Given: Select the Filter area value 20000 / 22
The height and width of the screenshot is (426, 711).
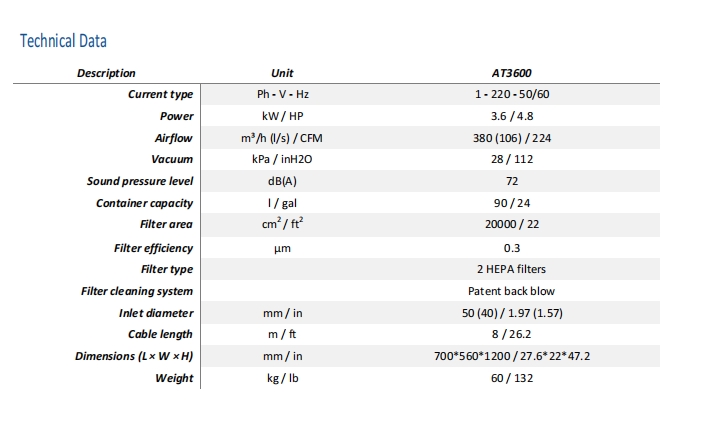Looking at the screenshot, I should coord(512,224).
